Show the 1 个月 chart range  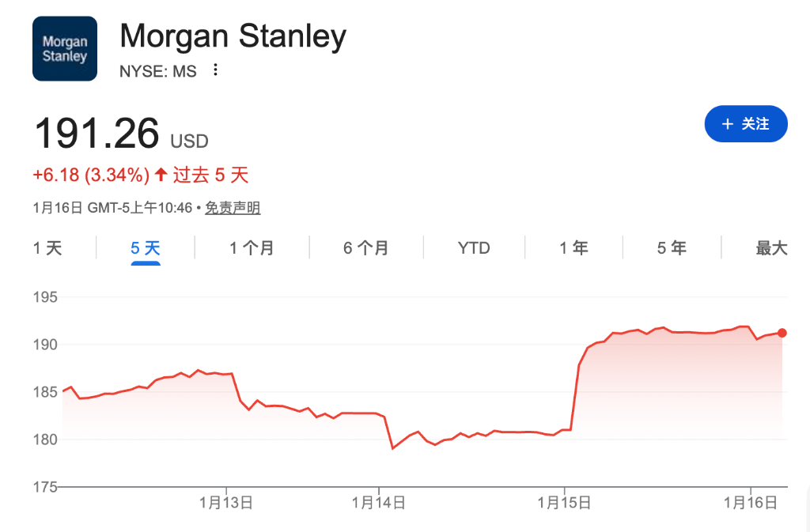click(x=252, y=248)
